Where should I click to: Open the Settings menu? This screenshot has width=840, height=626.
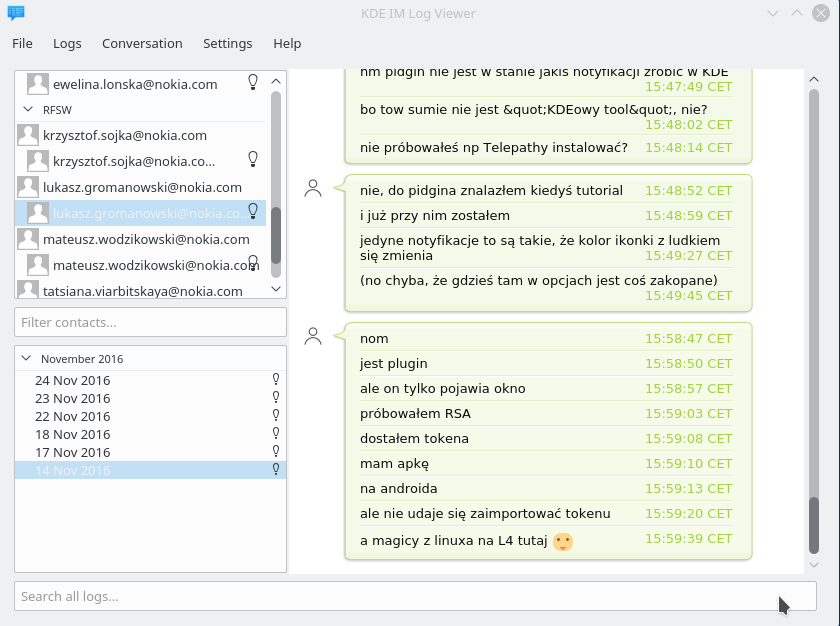227,43
